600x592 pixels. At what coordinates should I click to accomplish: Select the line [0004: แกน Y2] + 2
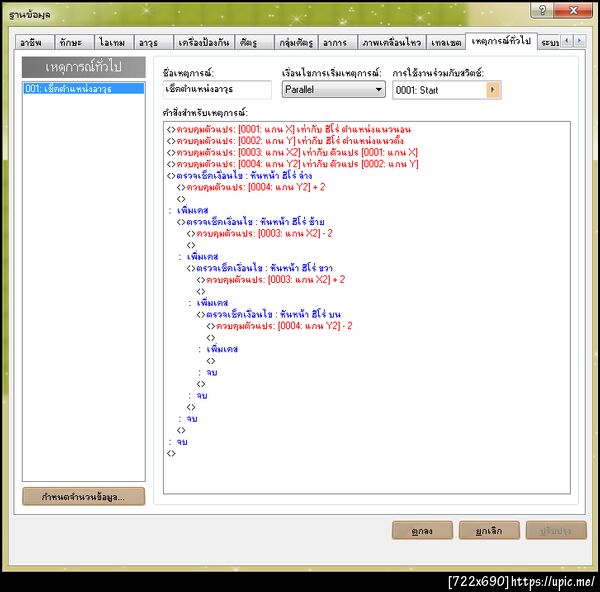[251, 187]
